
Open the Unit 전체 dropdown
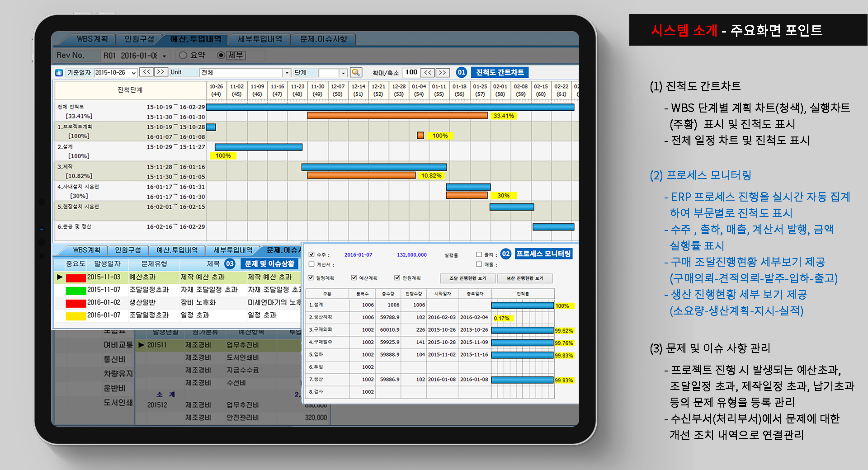(x=287, y=73)
